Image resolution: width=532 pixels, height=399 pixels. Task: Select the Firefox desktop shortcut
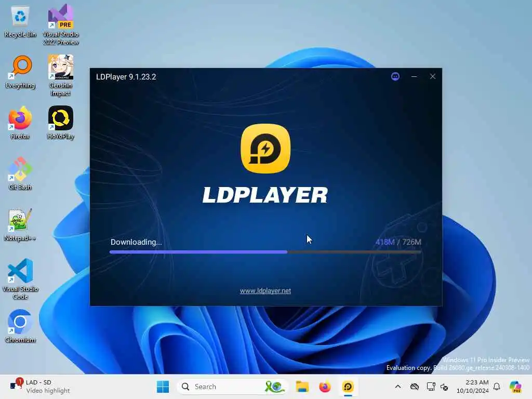tap(20, 123)
